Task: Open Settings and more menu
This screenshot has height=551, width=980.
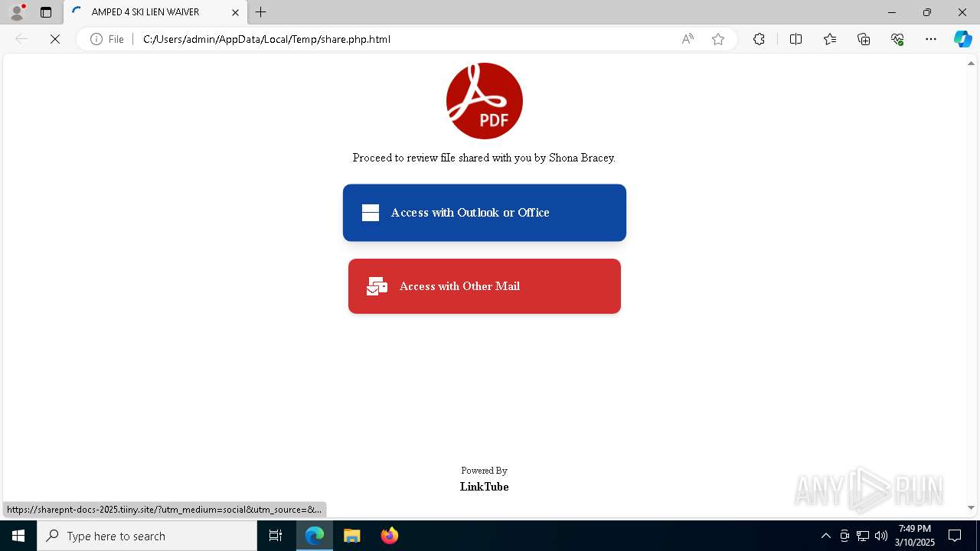Action: pyautogui.click(x=931, y=39)
